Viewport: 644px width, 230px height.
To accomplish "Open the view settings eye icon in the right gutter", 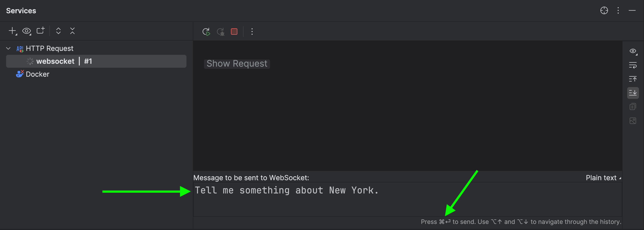I will click(x=633, y=51).
